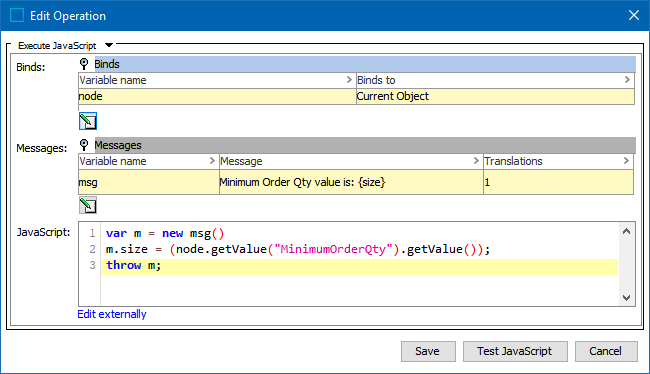
Task: Click the Edit Operation window icon in title bar
Action: (x=17, y=15)
